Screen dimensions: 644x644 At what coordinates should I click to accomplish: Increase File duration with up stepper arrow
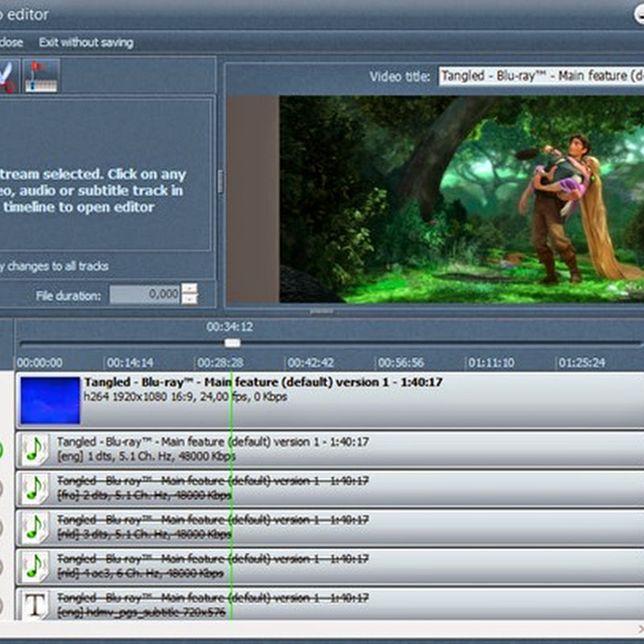pos(189,289)
